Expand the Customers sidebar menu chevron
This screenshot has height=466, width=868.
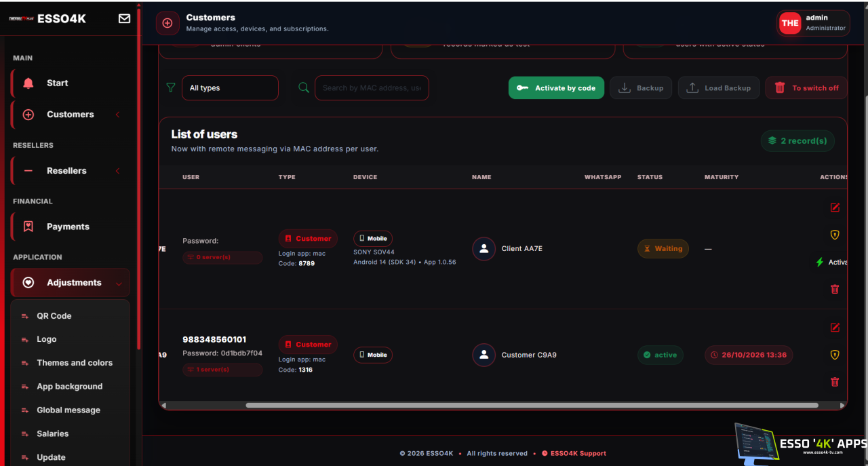117,115
